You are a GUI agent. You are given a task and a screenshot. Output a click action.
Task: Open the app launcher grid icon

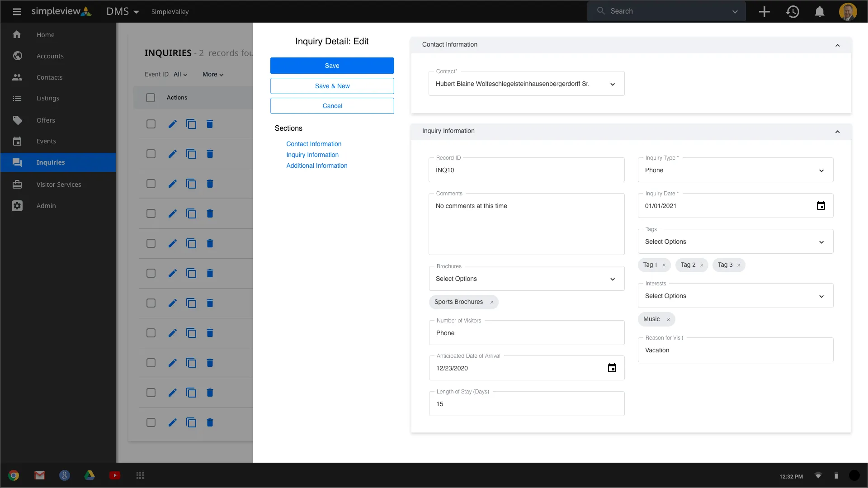(140, 475)
